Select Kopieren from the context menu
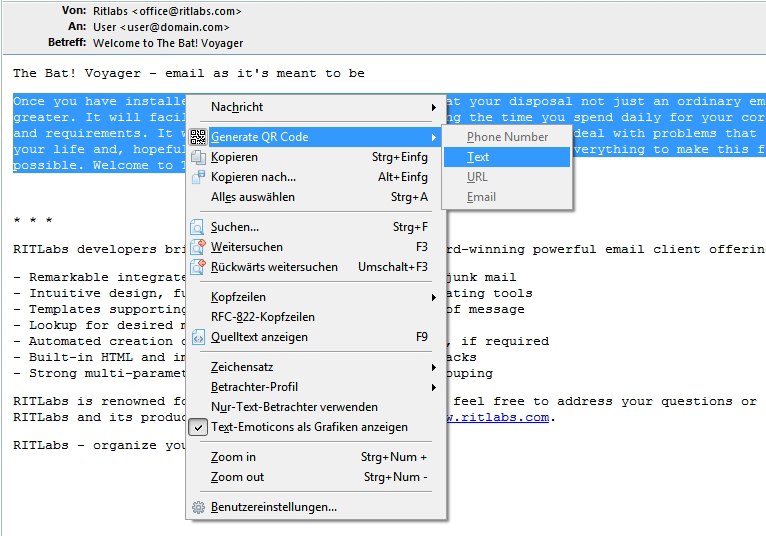 [316, 157]
